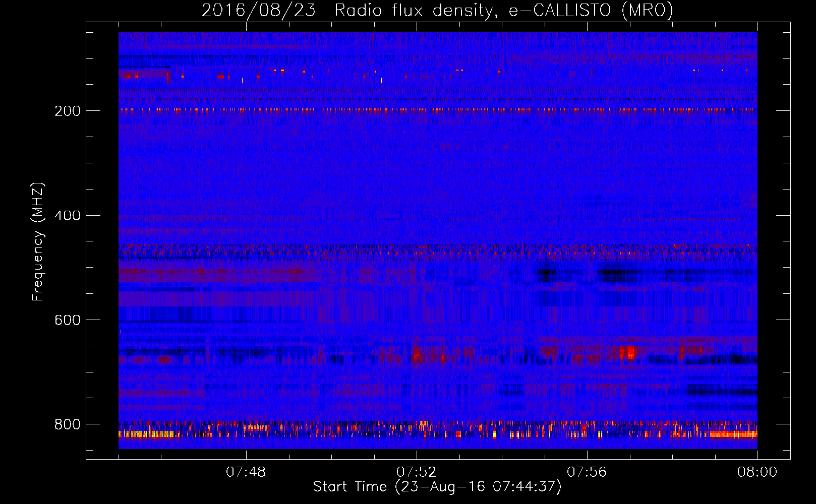The width and height of the screenshot is (816, 504).
Task: Click the 08:00 time axis label
Action: (x=757, y=472)
